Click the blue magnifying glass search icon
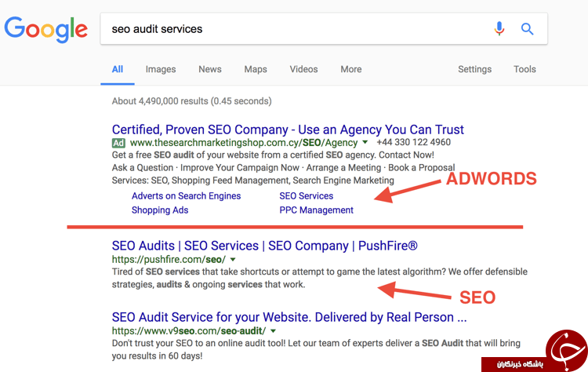Viewport: 588px width, 372px height. click(527, 28)
